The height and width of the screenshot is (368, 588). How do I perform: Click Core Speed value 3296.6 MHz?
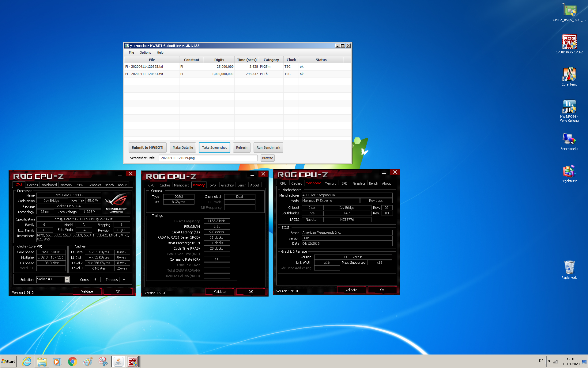(51, 252)
